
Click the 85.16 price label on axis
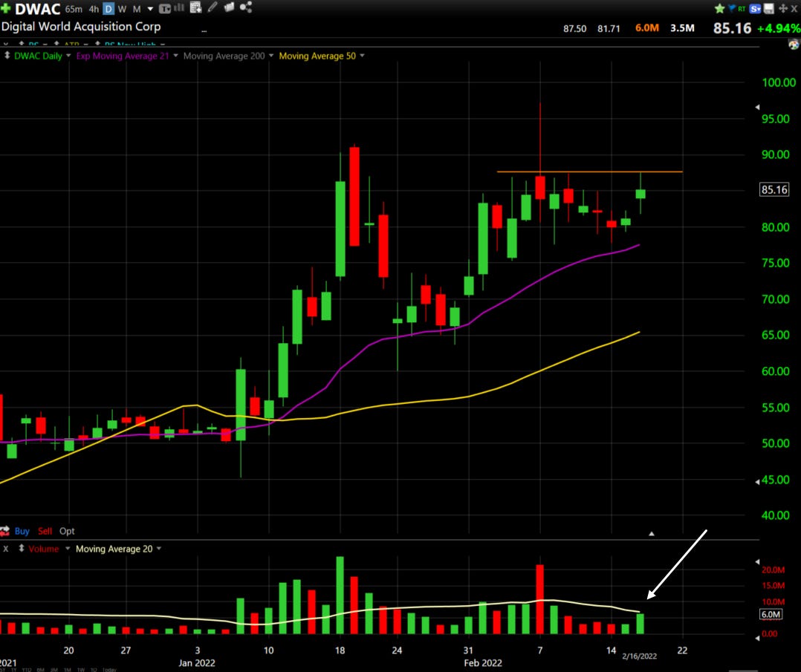click(774, 190)
